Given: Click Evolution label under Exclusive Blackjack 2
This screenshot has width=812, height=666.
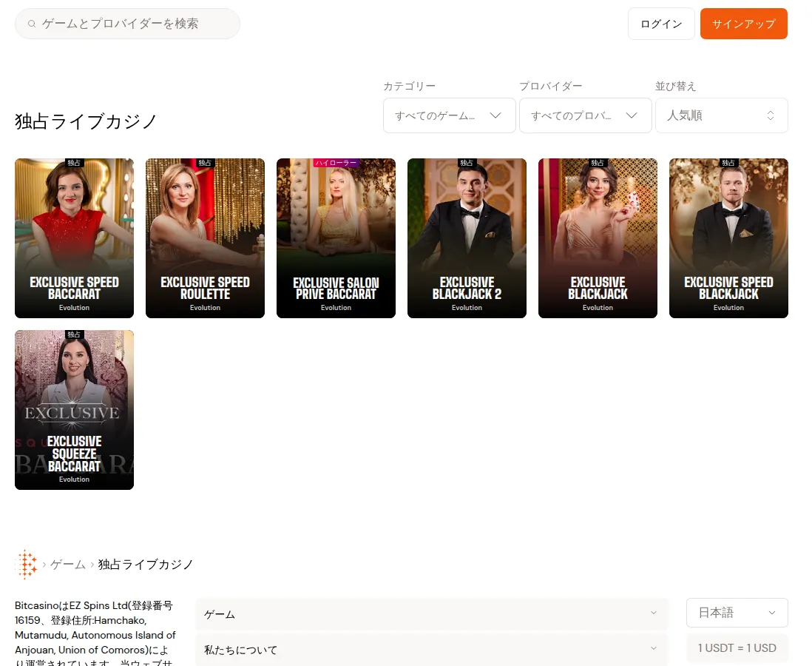Looking at the screenshot, I should 467,308.
